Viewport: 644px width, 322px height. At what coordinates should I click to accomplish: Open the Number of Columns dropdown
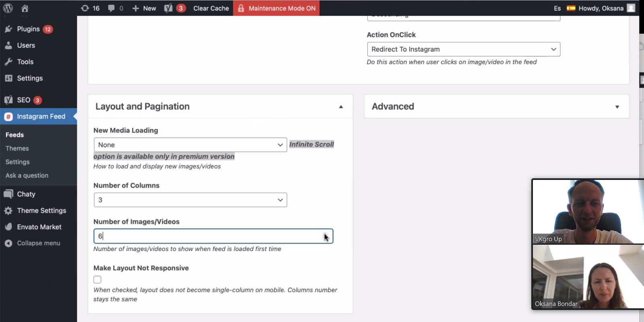[190, 200]
